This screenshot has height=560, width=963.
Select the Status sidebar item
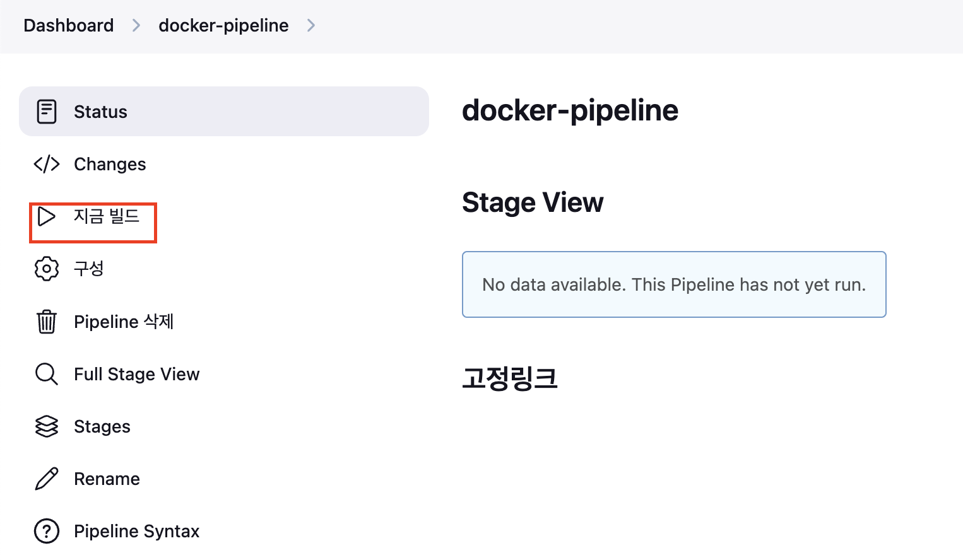coord(101,112)
